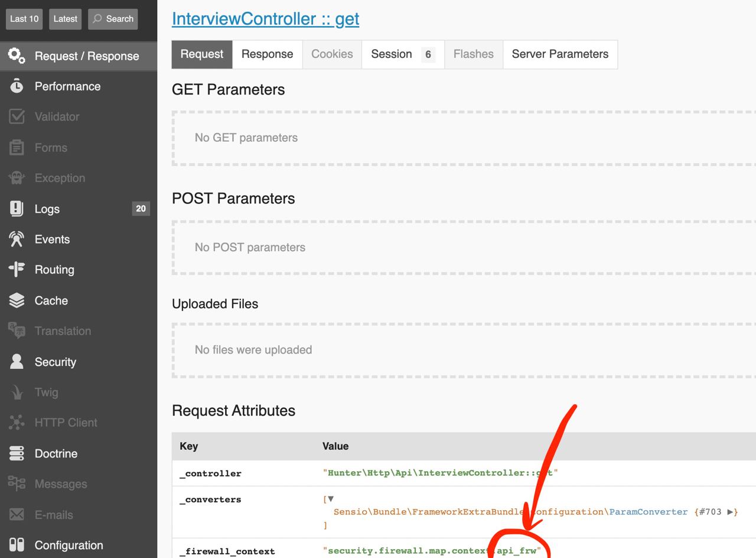
Task: Open the Logs panel
Action: coord(79,209)
